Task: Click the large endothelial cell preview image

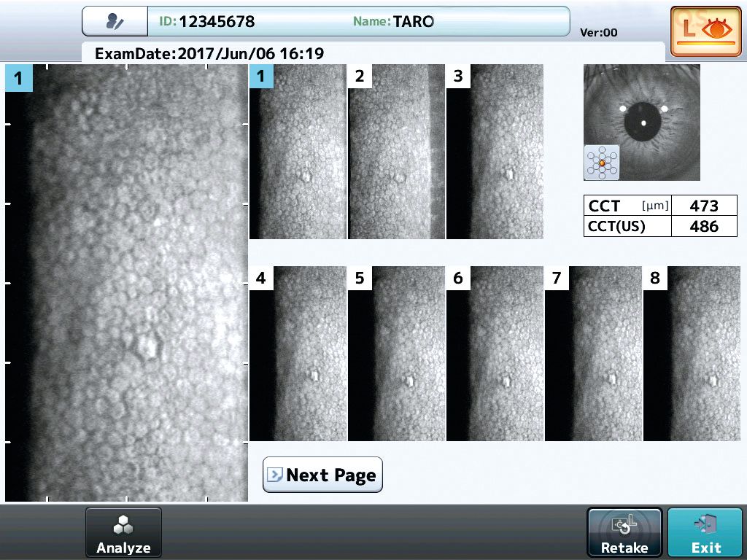Action: 126,283
